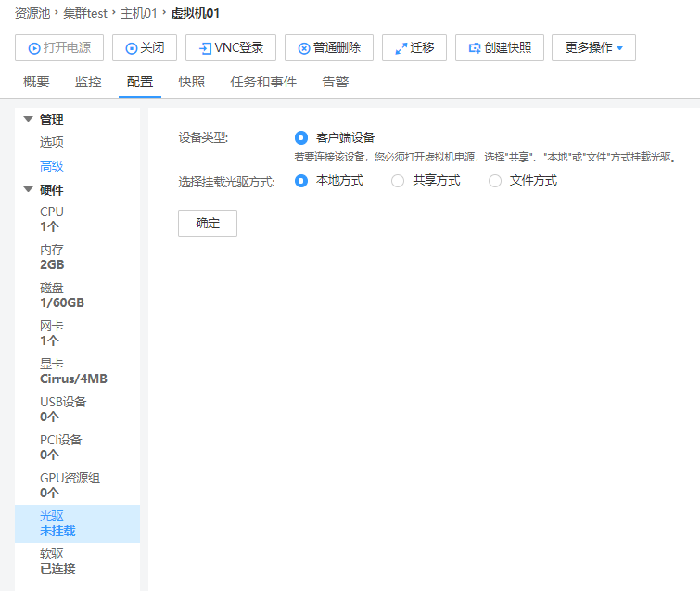The height and width of the screenshot is (591, 700).
Task: Select the GPU资源组 hardware item
Action: (77, 485)
